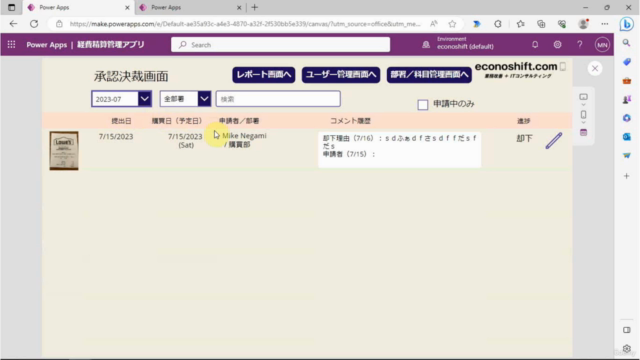Close the app preview with the X

click(x=595, y=69)
